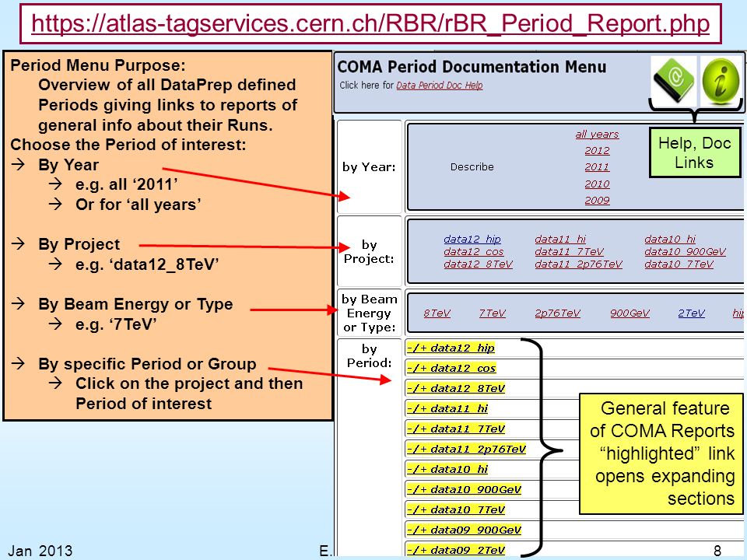Open project data11_2p76TeV link

pos(578,264)
